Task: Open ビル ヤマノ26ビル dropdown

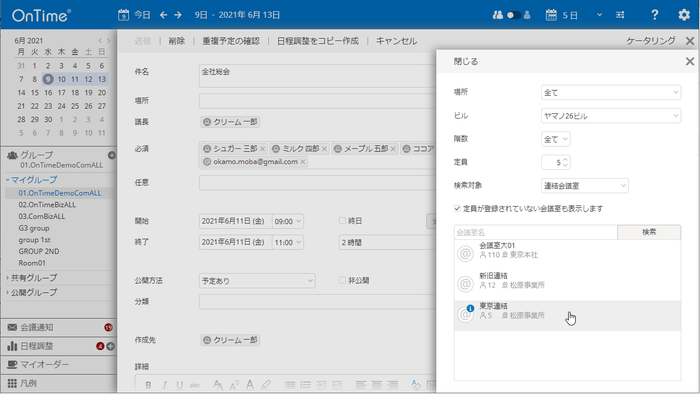Action: (x=611, y=116)
